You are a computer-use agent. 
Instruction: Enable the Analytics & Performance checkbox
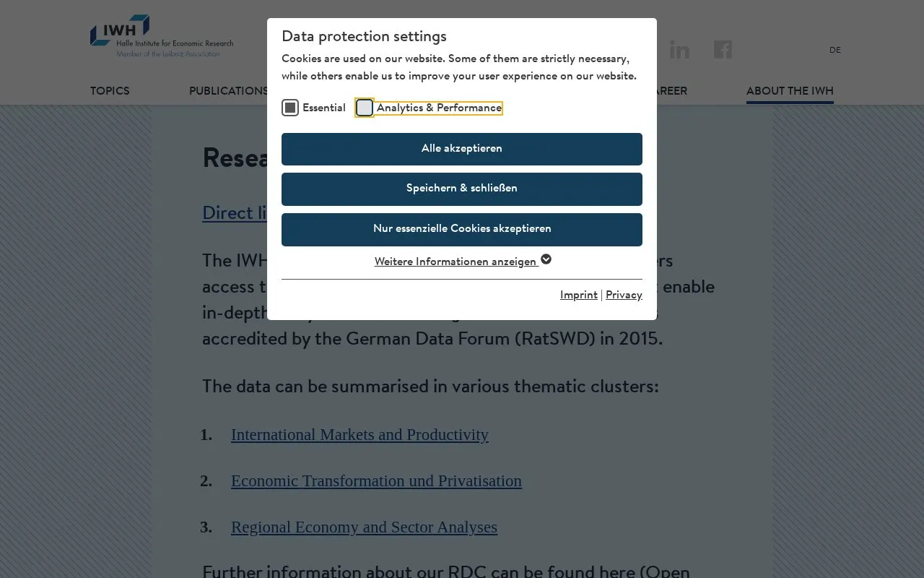(365, 108)
